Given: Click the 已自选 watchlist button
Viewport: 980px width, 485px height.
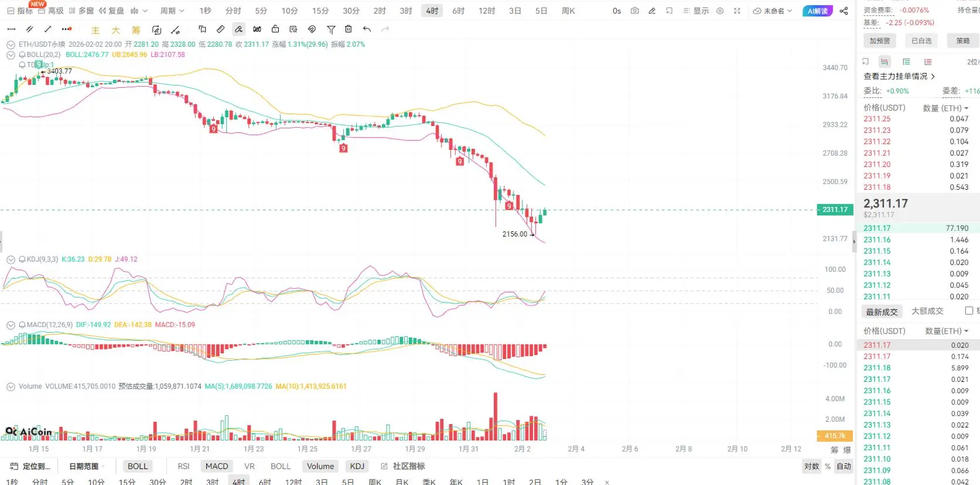Looking at the screenshot, I should 921,40.
